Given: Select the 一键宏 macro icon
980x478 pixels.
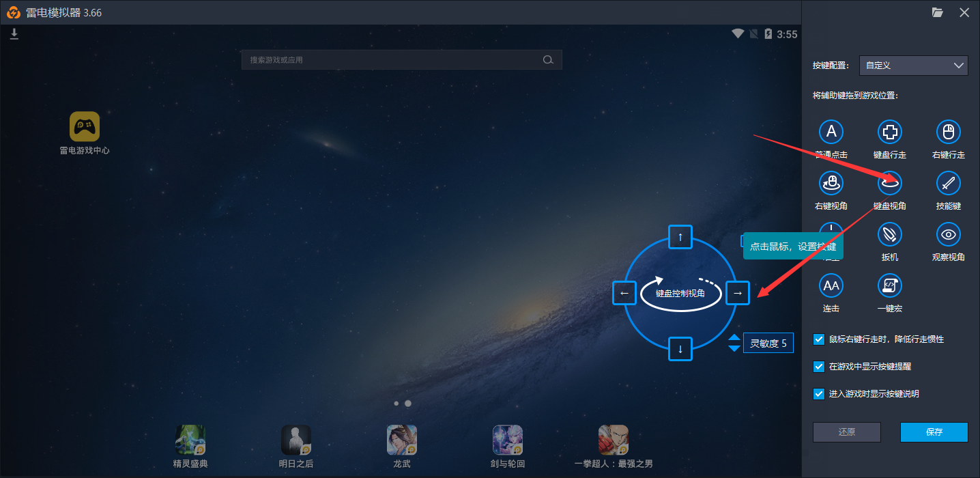Looking at the screenshot, I should pos(889,285).
